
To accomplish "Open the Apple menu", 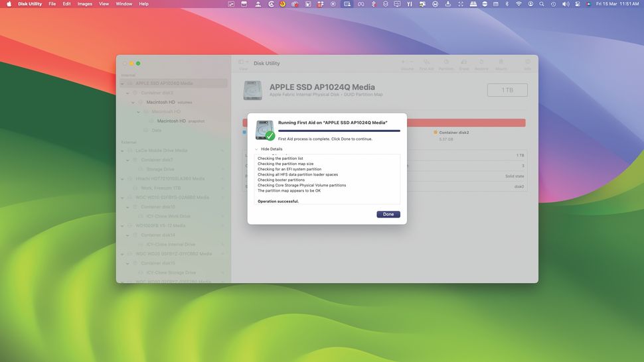I will point(9,4).
